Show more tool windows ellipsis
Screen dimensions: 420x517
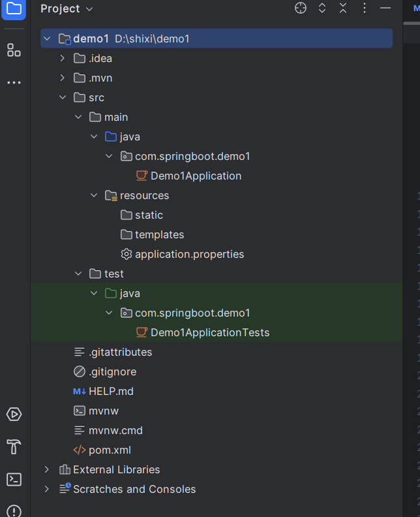tap(14, 82)
